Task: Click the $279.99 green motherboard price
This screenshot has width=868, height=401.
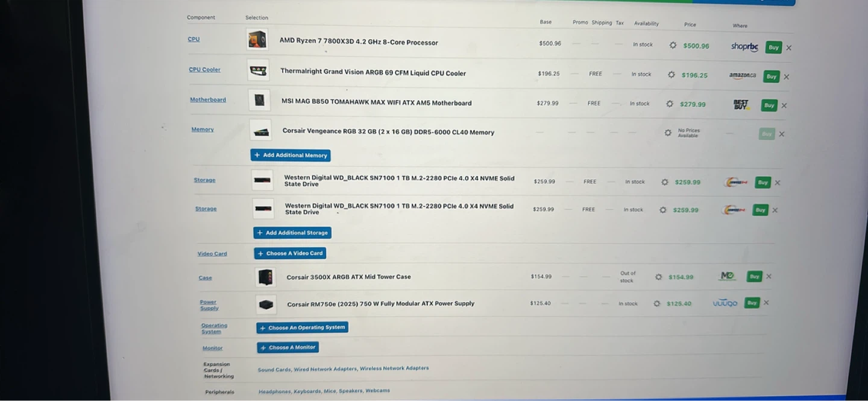Action: click(x=693, y=104)
